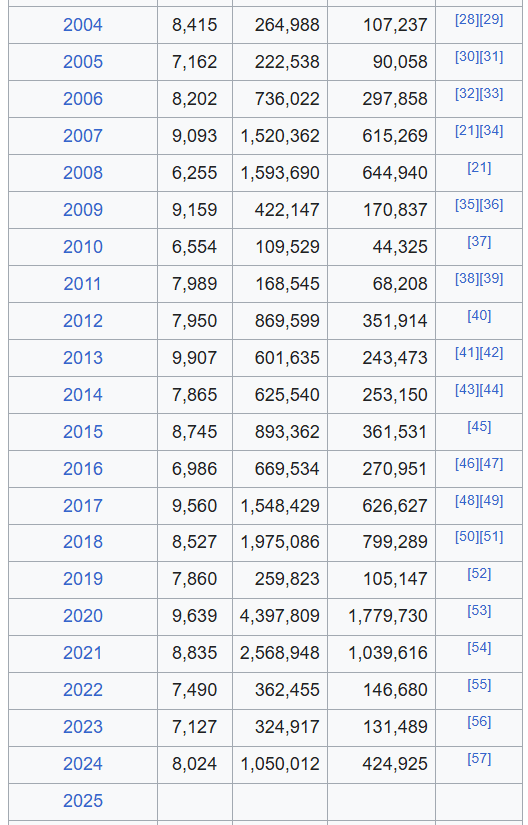528x825 pixels.
Task: Open citation reference [42]
Action: click(x=491, y=353)
